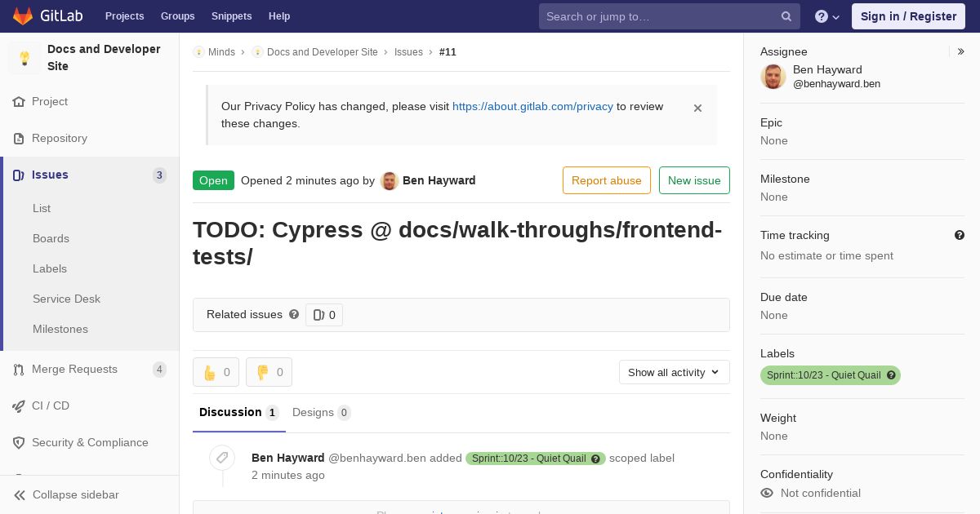Switch to the Designs tab
This screenshot has height=514, width=980.
[322, 413]
